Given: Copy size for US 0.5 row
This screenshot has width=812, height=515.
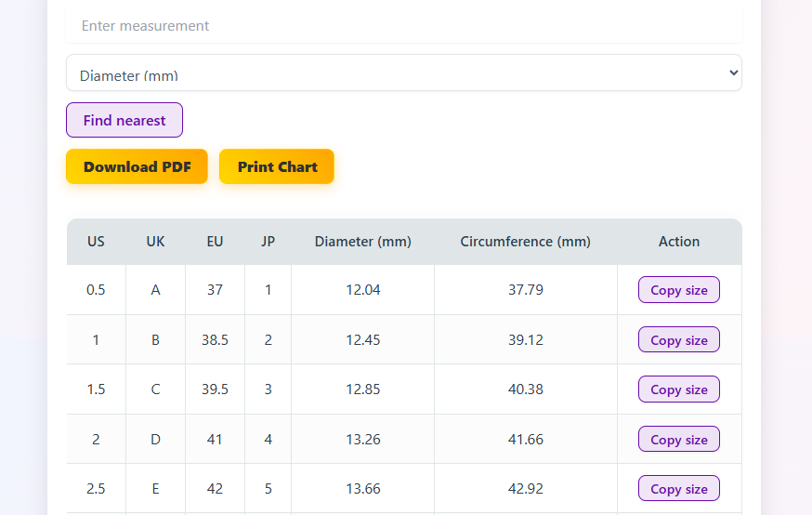Looking at the screenshot, I should point(678,290).
